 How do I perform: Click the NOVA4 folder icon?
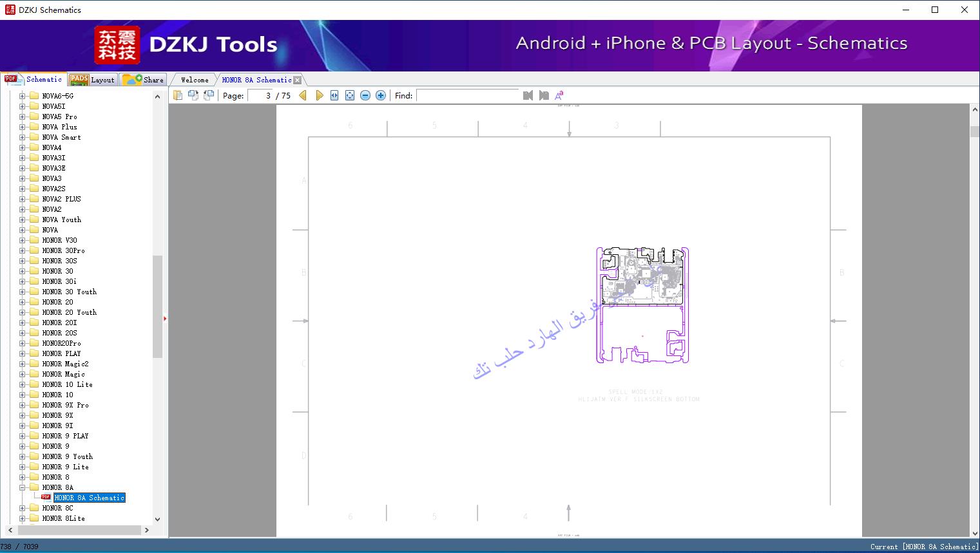point(34,147)
